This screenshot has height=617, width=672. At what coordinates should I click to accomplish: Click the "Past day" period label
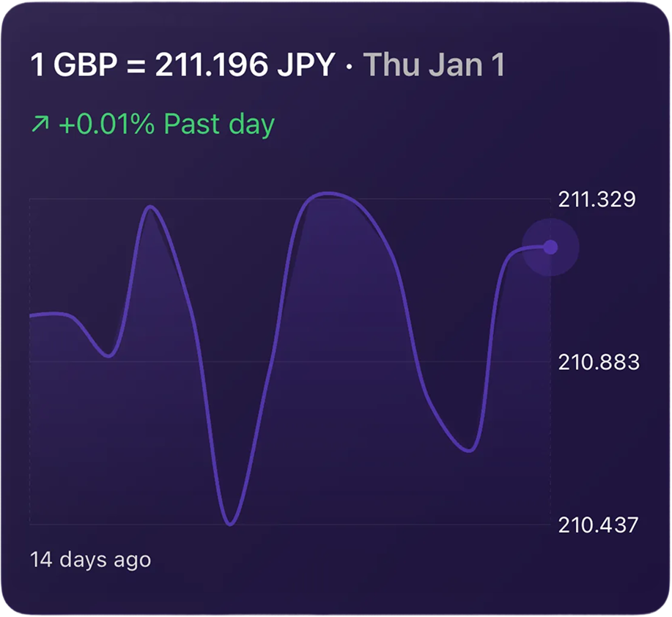click(x=219, y=125)
